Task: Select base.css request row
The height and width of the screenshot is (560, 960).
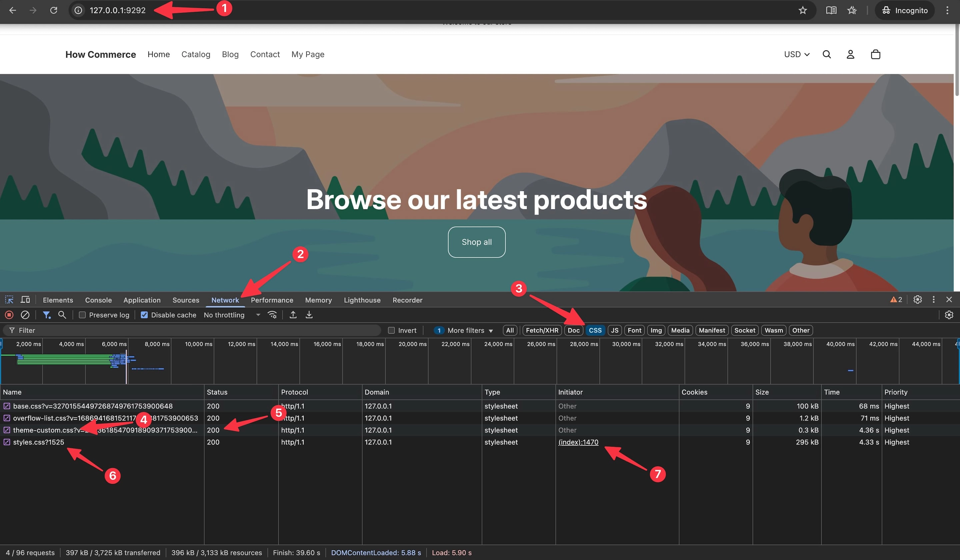Action: pyautogui.click(x=480, y=406)
